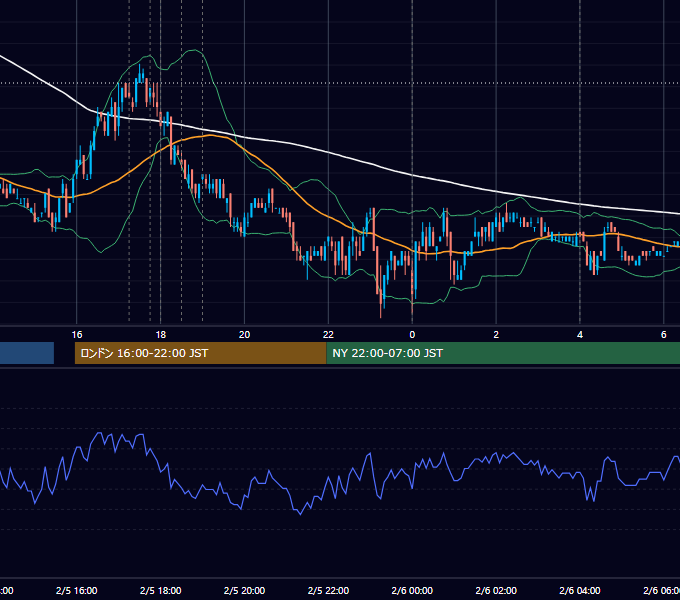The height and width of the screenshot is (600, 680).
Task: Click the 2/6 02:00 date label
Action: [x=496, y=590]
